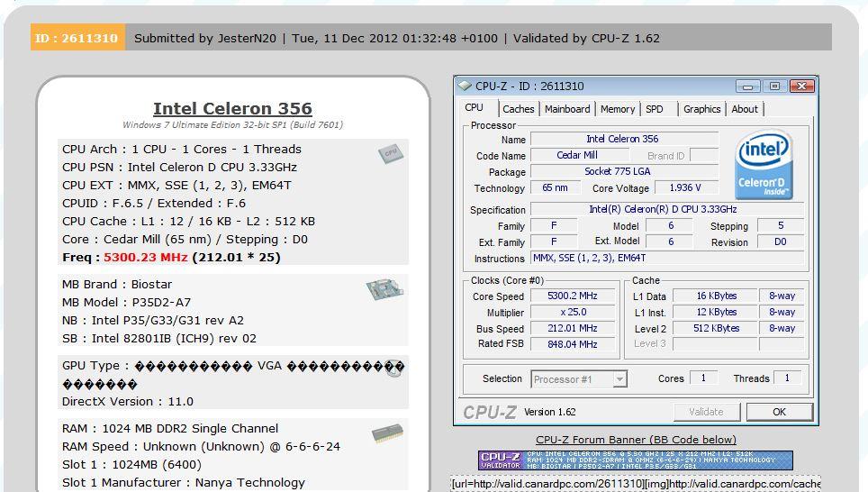Open CPU-Z Forum Banner link
This screenshot has width=868, height=492.
click(x=636, y=440)
